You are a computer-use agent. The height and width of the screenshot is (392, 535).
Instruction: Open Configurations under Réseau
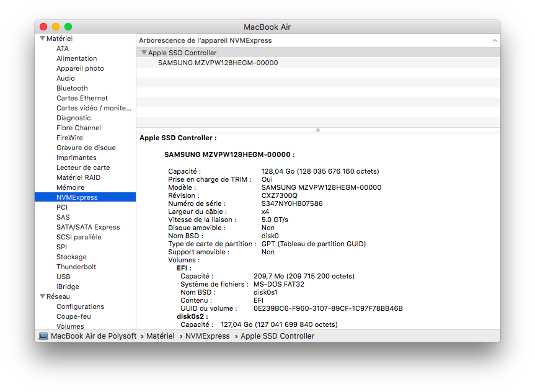80,306
